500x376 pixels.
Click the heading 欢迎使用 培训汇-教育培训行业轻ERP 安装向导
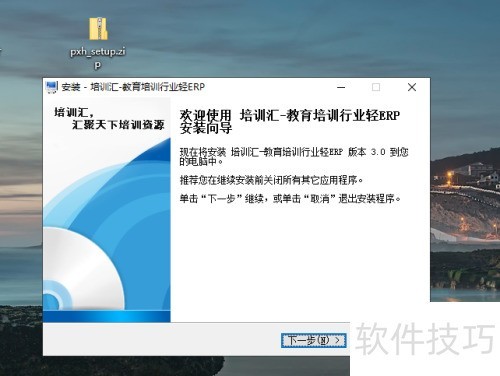(x=289, y=121)
